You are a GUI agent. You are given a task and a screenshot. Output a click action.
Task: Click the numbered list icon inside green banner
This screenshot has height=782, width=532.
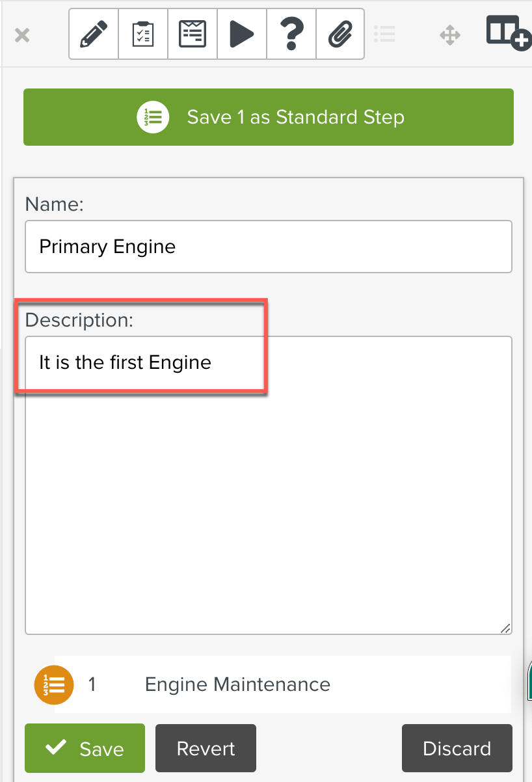point(153,117)
